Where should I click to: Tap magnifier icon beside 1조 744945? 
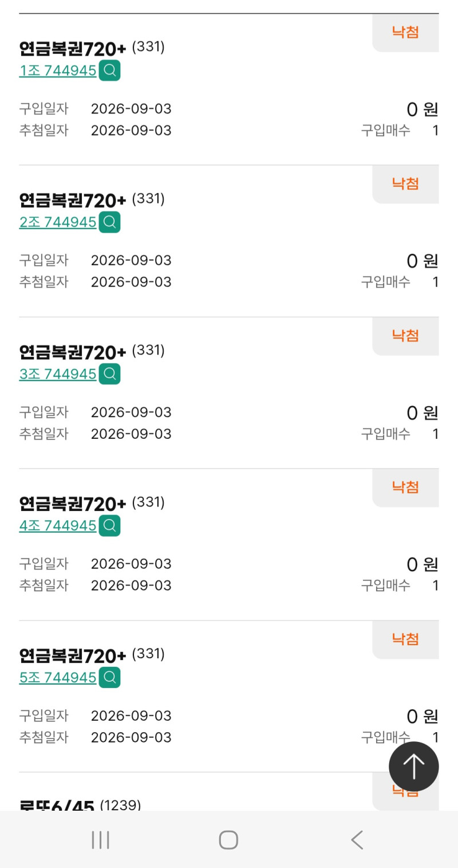pyautogui.click(x=110, y=70)
